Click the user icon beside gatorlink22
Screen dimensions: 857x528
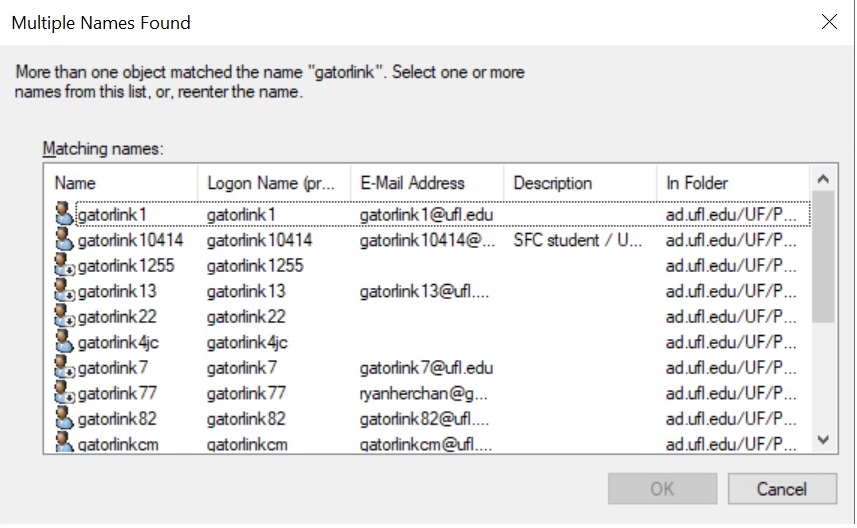tap(64, 317)
